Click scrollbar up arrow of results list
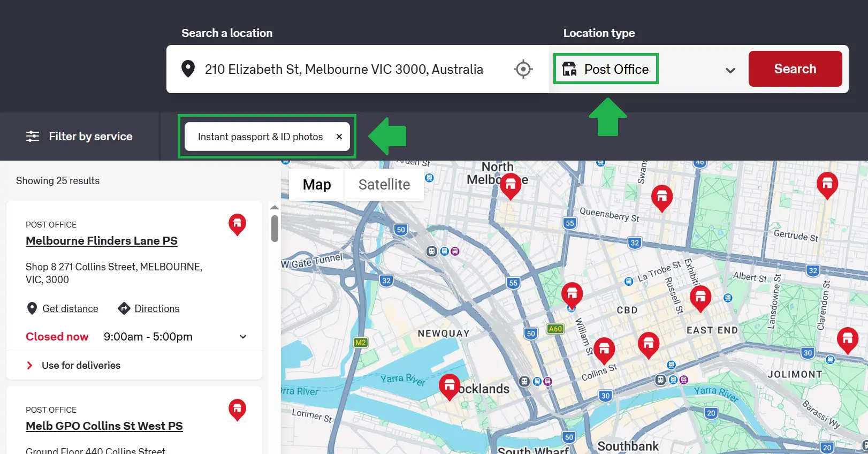868x454 pixels. coord(275,207)
